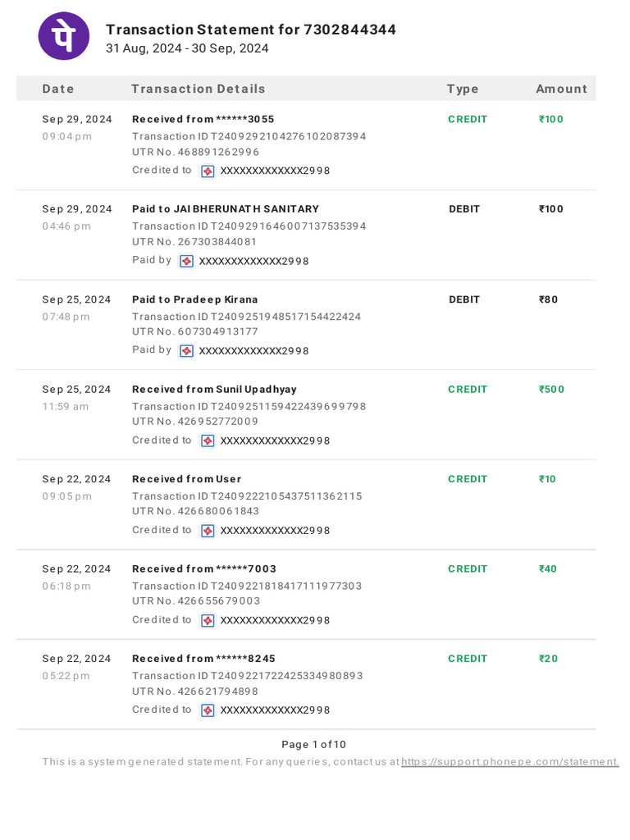
Task: Click the Amount column header
Action: point(561,89)
